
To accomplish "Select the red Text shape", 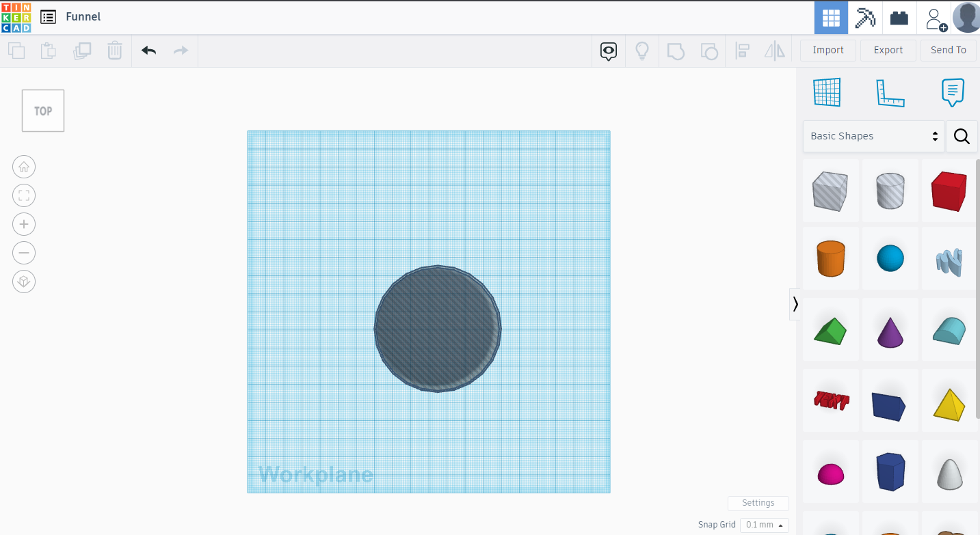I will 830,401.
